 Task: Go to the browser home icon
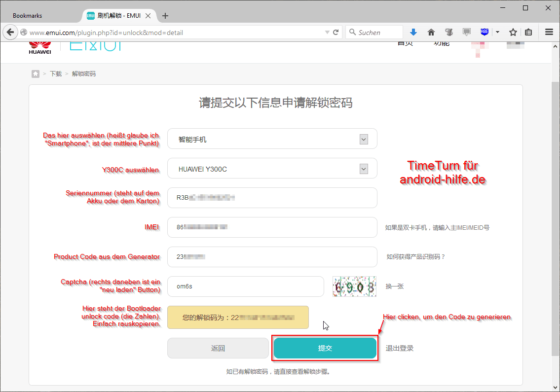pyautogui.click(x=431, y=32)
